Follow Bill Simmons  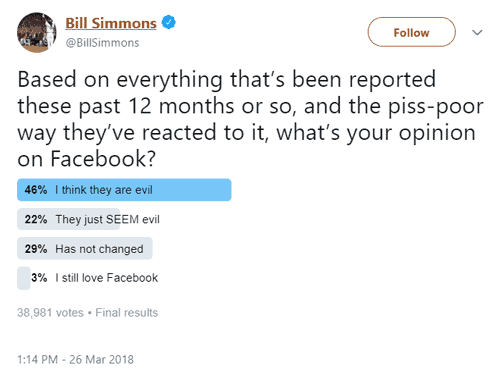click(411, 32)
